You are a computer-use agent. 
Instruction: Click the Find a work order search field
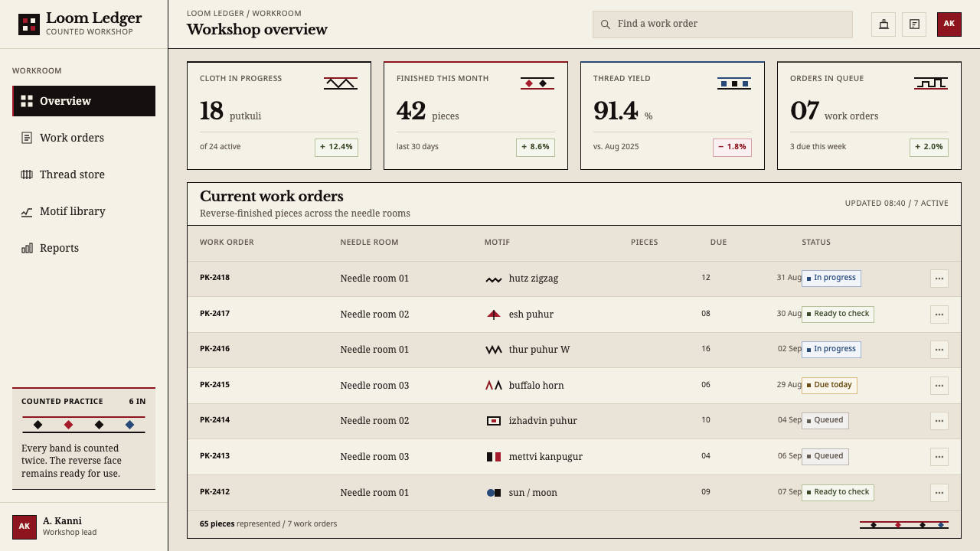pyautogui.click(x=723, y=24)
